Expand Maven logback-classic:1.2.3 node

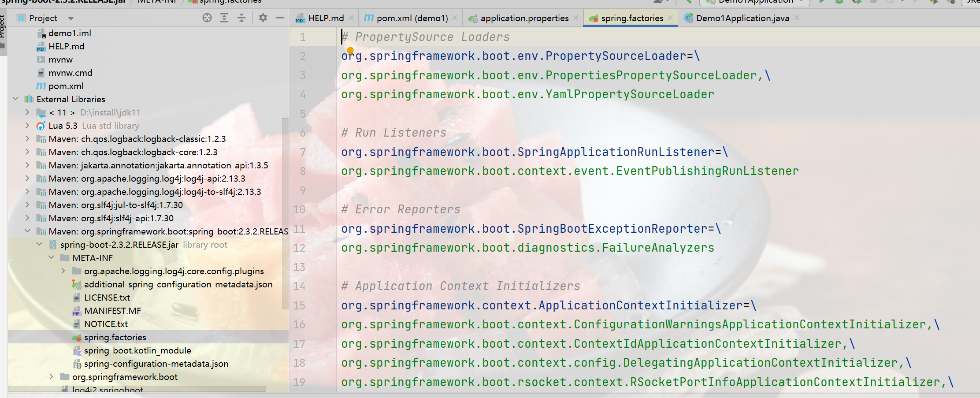tap(27, 138)
